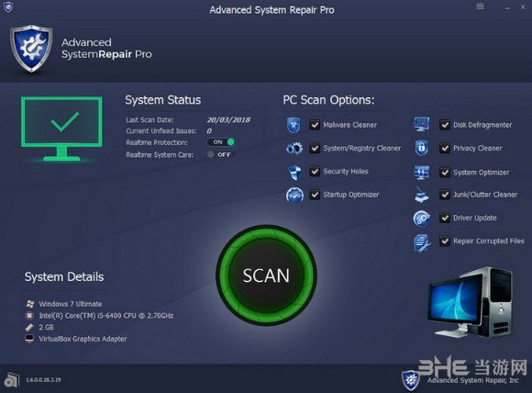Uncheck the Security Holes checkbox
532x393 pixels.
[x=315, y=171]
